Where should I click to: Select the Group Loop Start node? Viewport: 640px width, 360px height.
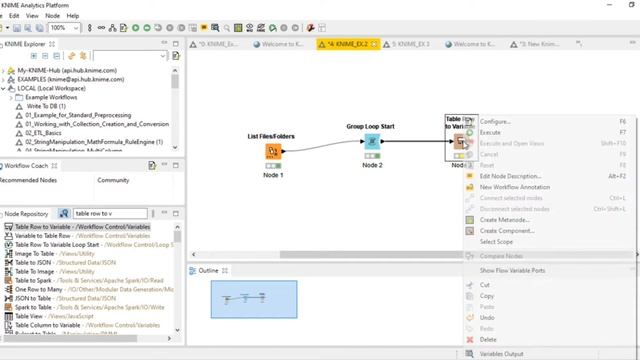372,142
